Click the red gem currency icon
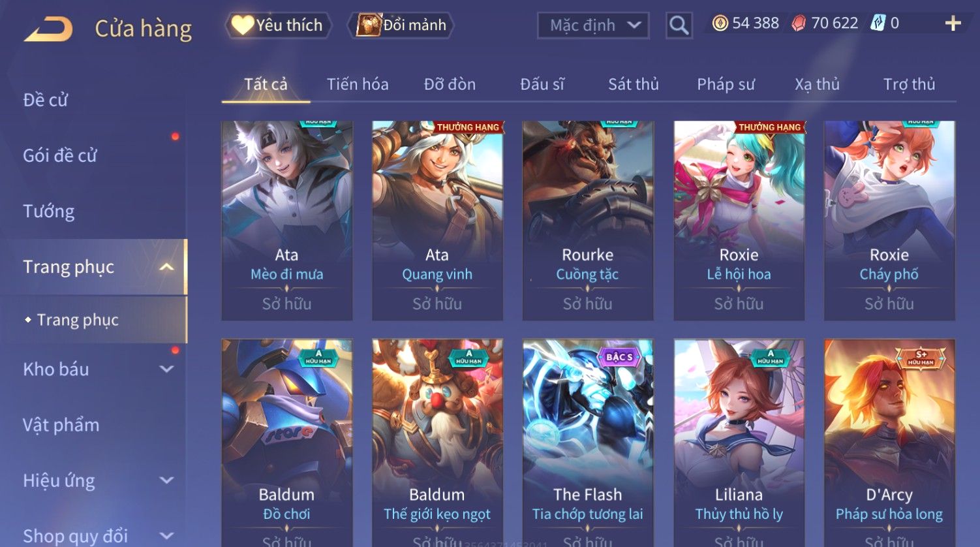The image size is (980, 547). point(799,23)
